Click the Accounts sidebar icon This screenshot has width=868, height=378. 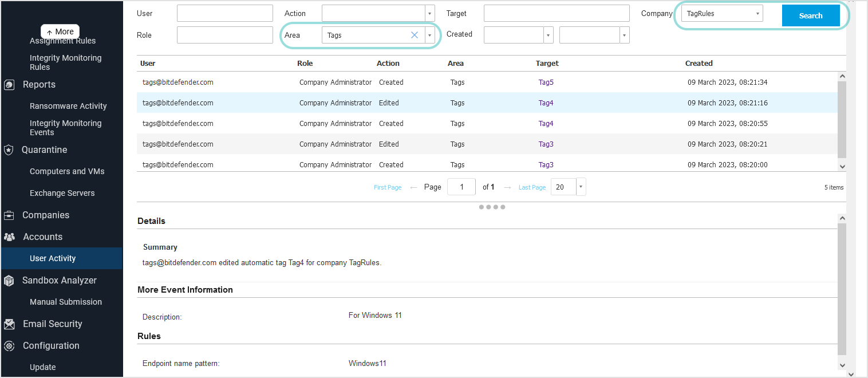9,237
